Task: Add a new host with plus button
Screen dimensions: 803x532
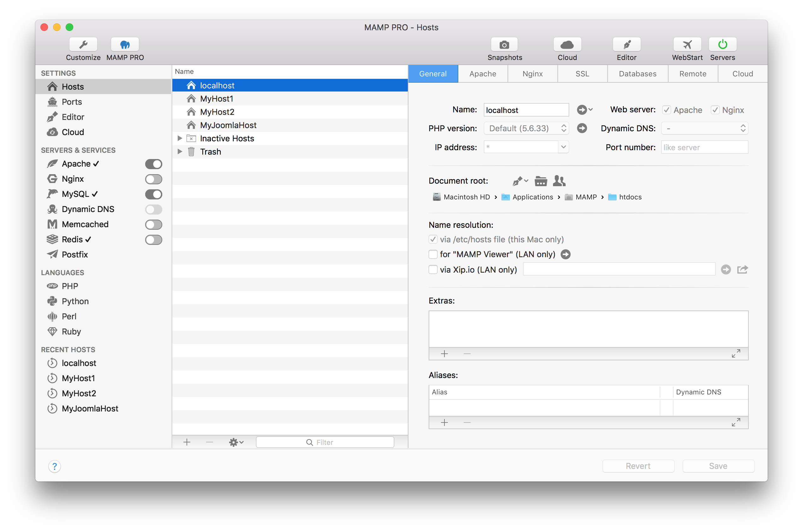Action: click(x=187, y=442)
